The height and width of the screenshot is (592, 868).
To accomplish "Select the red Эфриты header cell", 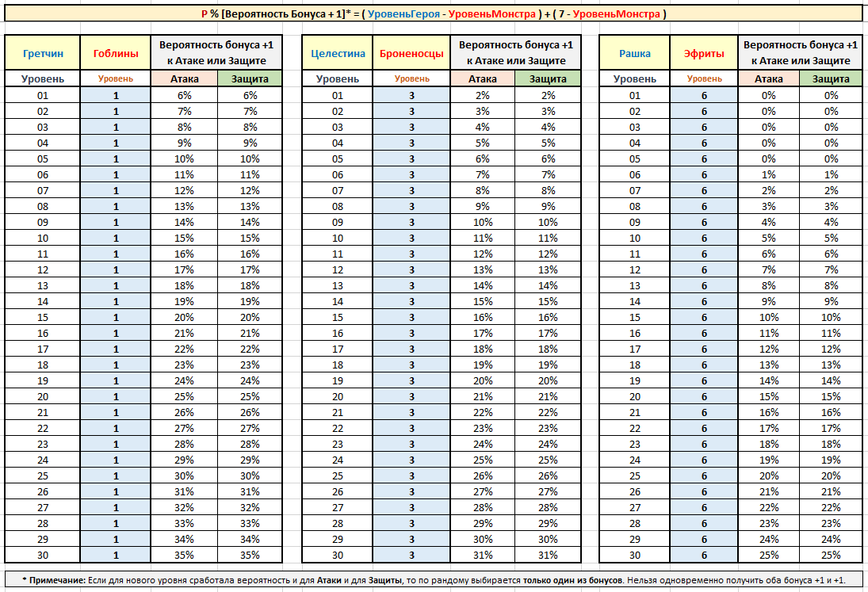I will (704, 53).
